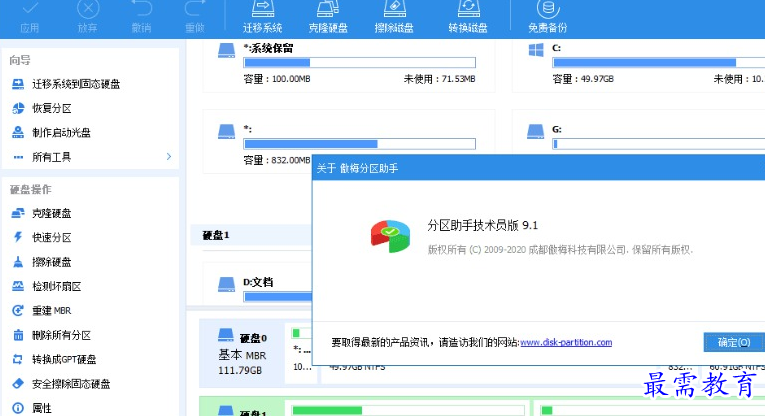765x416 pixels.
Task: Click the 系统保留 usage bar
Action: click(360, 62)
